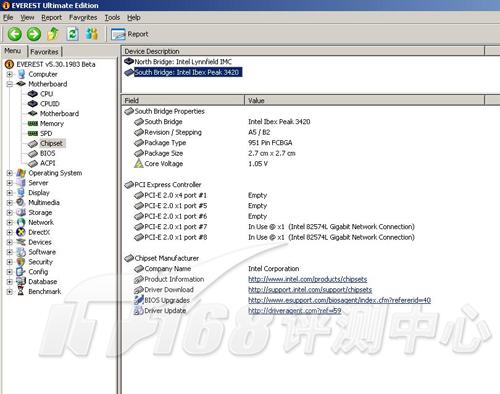Click the CPU chip icon in tree
Image resolution: width=500 pixels, height=394 pixels.
(x=33, y=94)
